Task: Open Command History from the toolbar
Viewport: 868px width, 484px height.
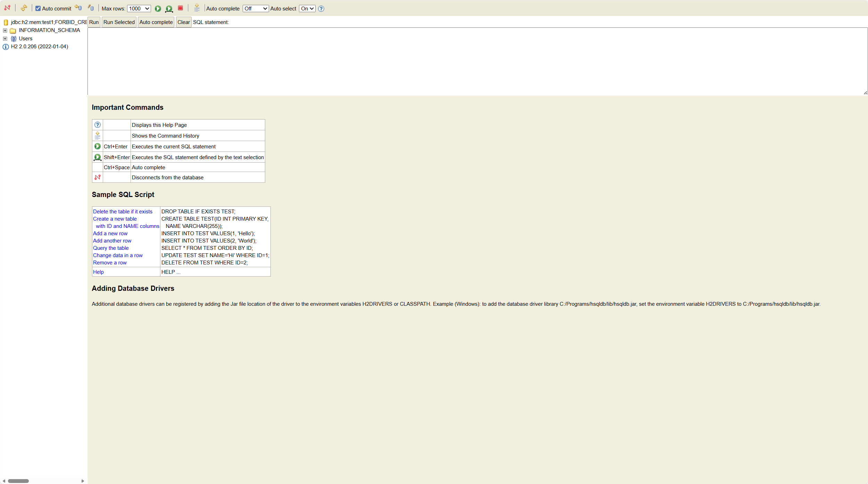Action: (197, 8)
